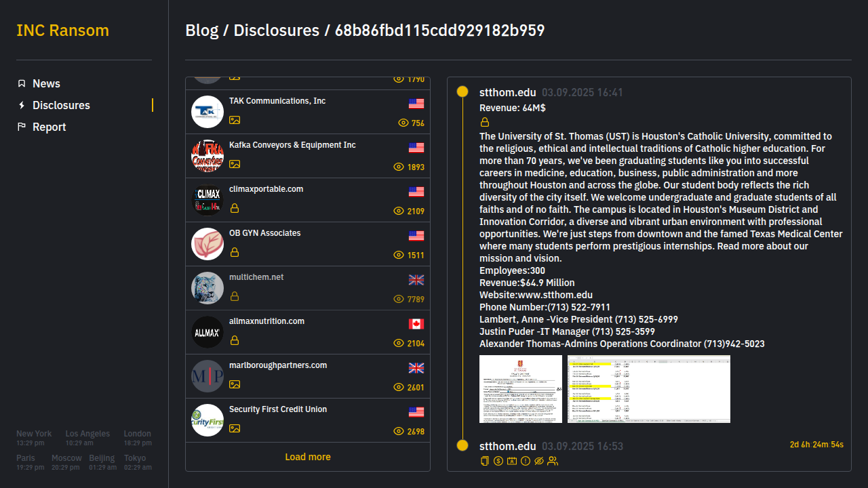Click the Security First Credit Union avatar

[x=208, y=420]
